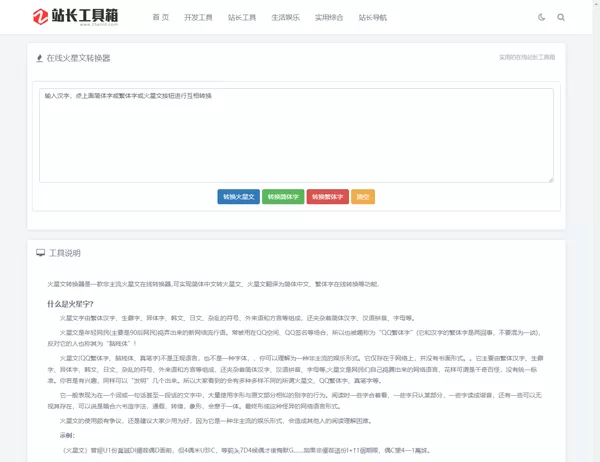Viewport: 600px width, 462px height.
Task: Open the 站长工具 menu
Action: point(242,17)
